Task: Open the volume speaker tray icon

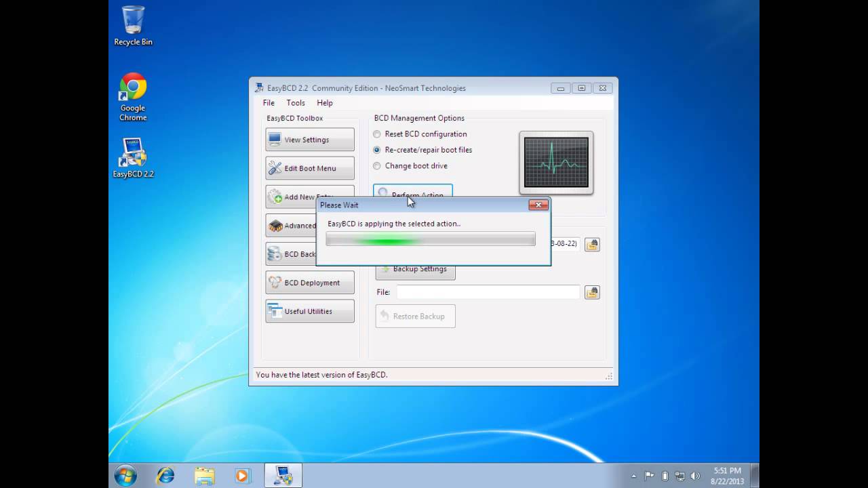Action: pyautogui.click(x=695, y=476)
